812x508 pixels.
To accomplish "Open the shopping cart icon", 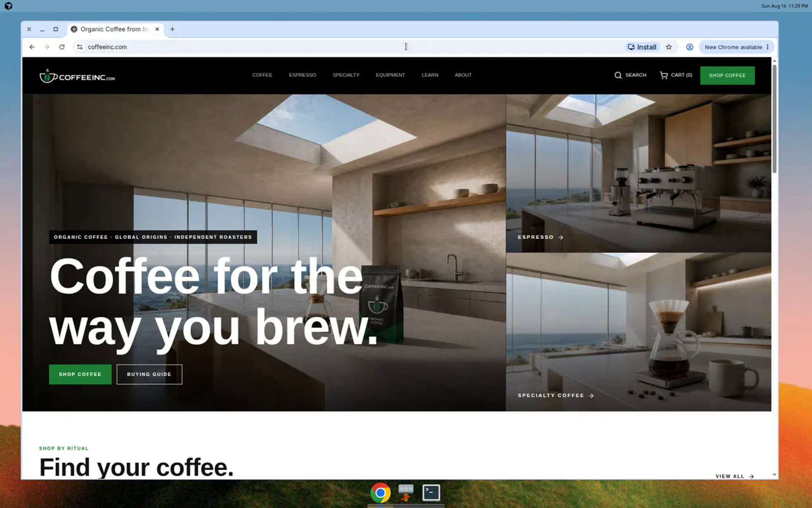I will click(x=663, y=75).
